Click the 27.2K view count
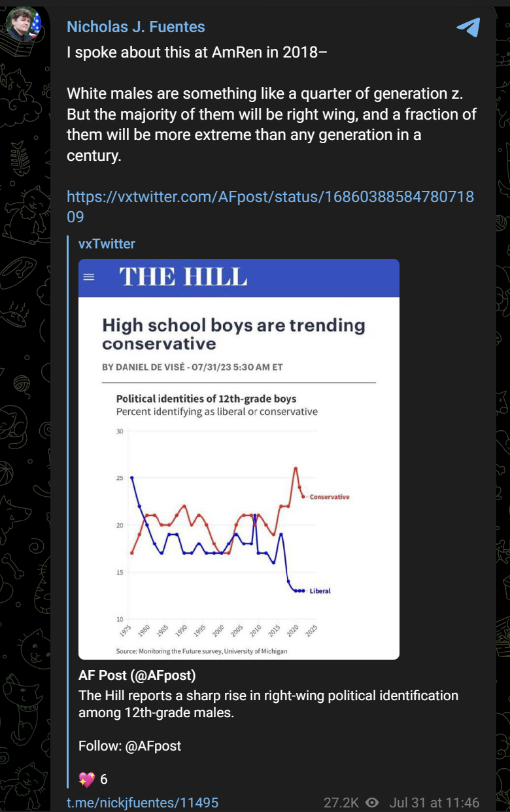The width and height of the screenshot is (510, 812). click(341, 802)
